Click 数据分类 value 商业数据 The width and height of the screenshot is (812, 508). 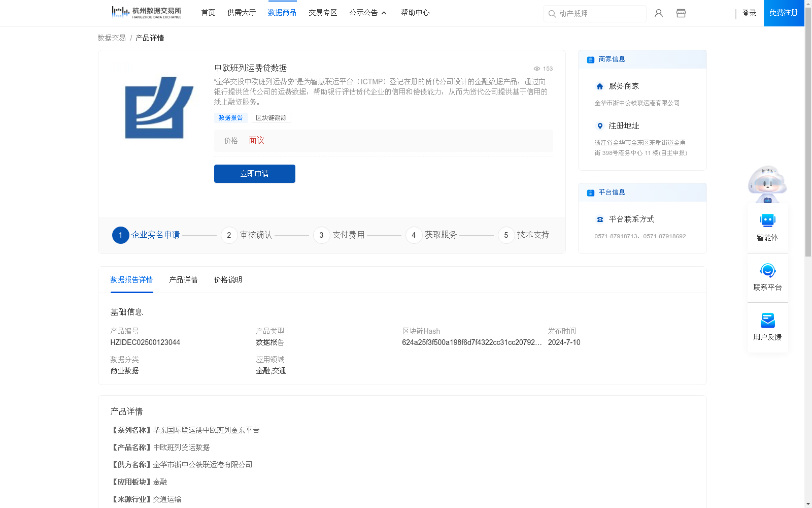124,371
